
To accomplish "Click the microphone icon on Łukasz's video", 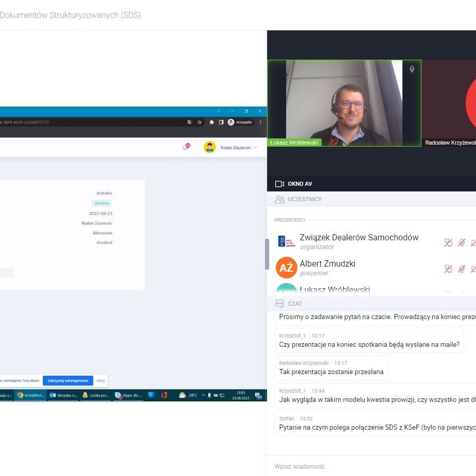I will pos(412,69).
